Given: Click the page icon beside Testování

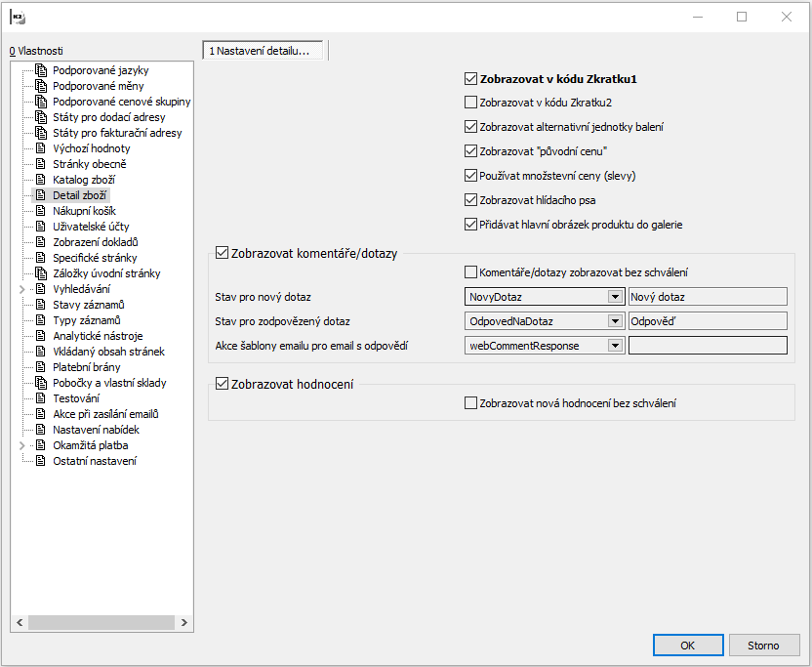Looking at the screenshot, I should pyautogui.click(x=40, y=398).
